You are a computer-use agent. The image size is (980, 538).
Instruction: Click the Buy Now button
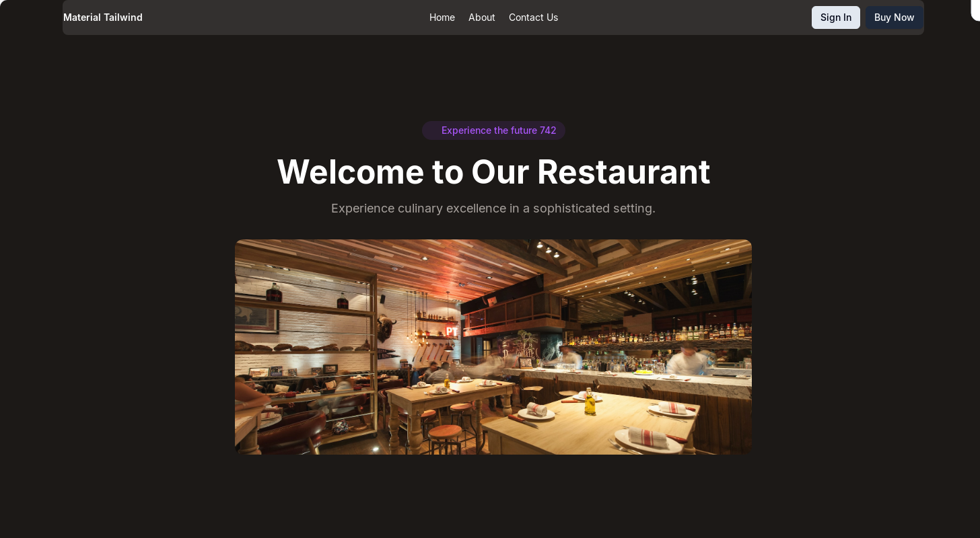coord(894,17)
